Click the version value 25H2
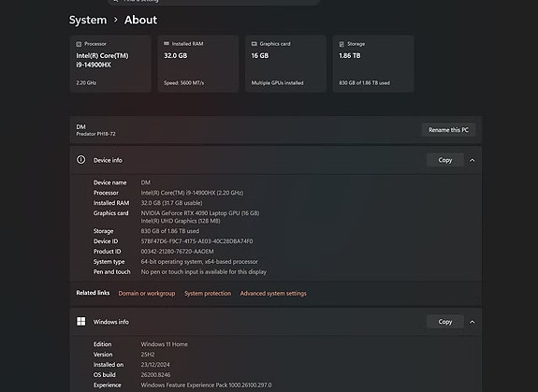Viewport: 538px width, 392px height. (x=148, y=355)
